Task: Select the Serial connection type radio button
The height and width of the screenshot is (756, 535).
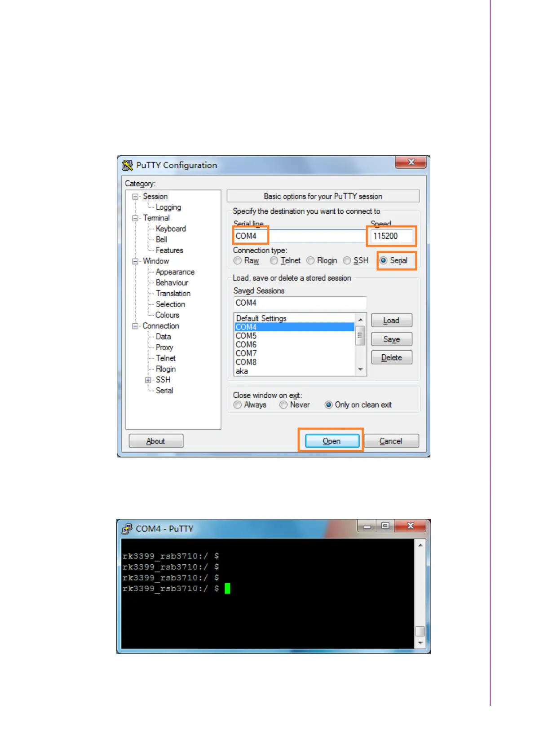Action: pyautogui.click(x=384, y=261)
